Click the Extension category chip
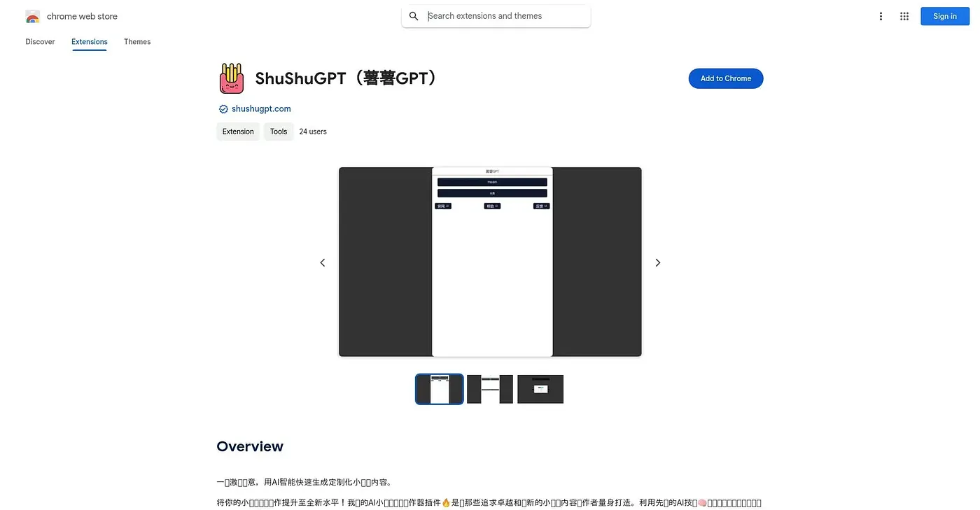 238,132
